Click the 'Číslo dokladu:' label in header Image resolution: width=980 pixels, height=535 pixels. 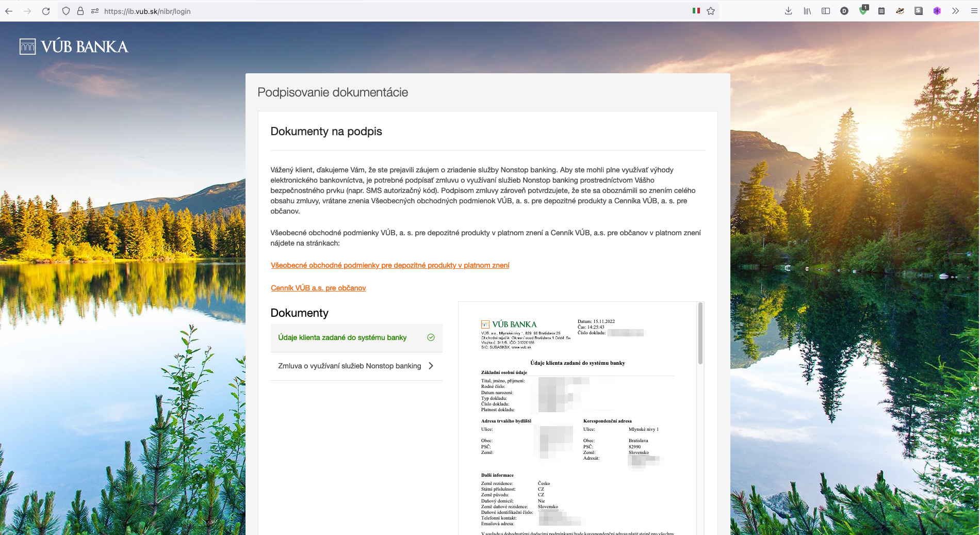tap(592, 333)
